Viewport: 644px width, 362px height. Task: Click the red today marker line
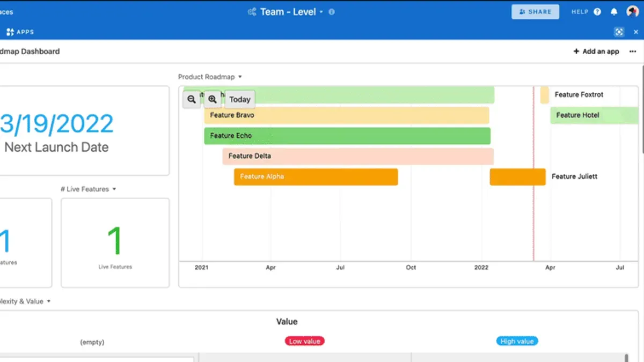(x=533, y=174)
